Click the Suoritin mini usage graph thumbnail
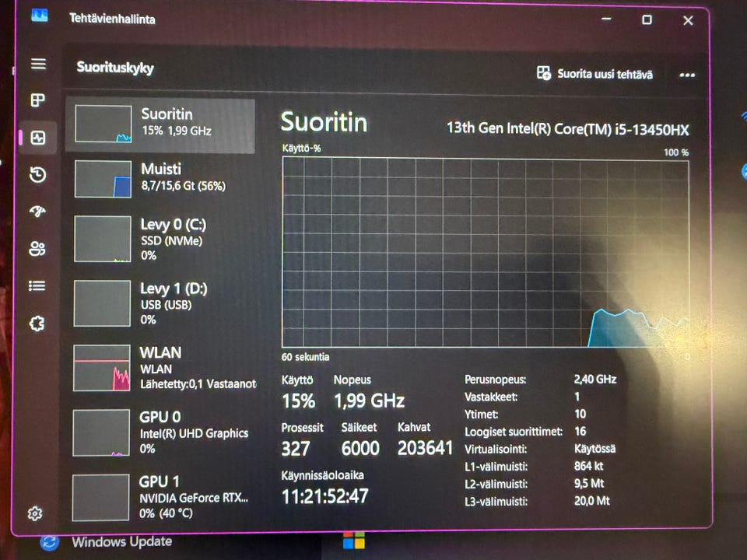This screenshot has height=560, width=747. pyautogui.click(x=103, y=124)
